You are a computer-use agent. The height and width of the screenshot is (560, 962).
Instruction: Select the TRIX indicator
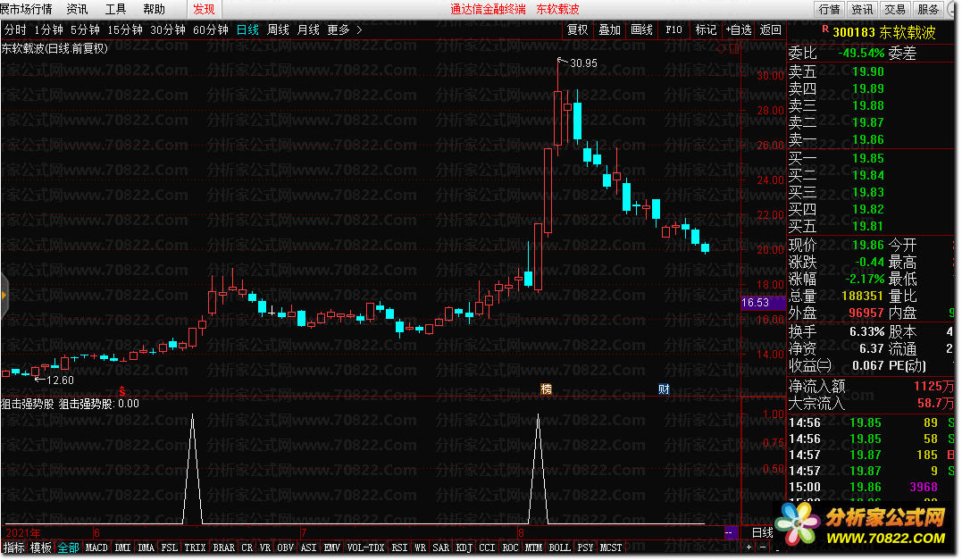[195, 547]
